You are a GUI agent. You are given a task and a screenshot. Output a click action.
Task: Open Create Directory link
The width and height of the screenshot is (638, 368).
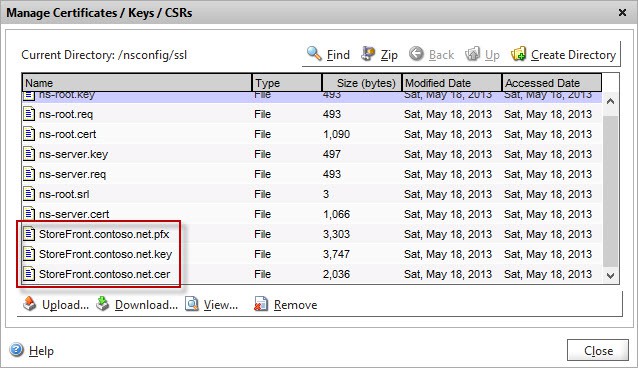point(573,55)
